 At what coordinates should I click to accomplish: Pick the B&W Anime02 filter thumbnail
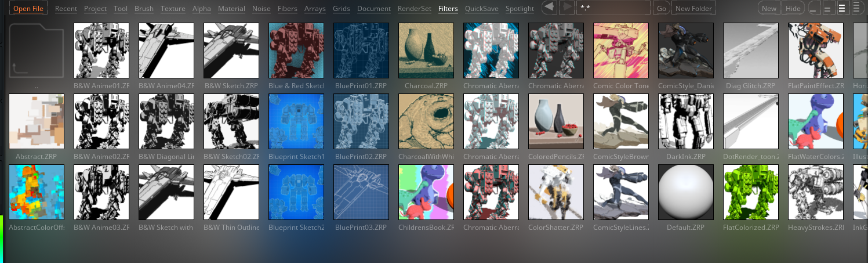101,121
